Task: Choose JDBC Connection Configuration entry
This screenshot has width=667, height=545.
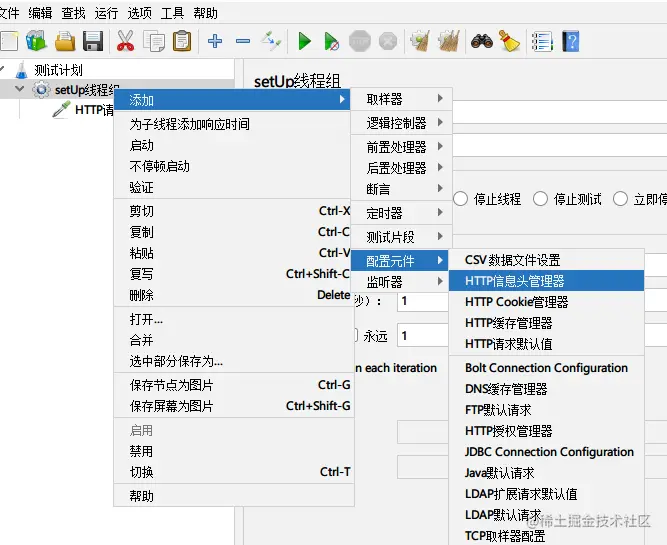Action: point(547,451)
